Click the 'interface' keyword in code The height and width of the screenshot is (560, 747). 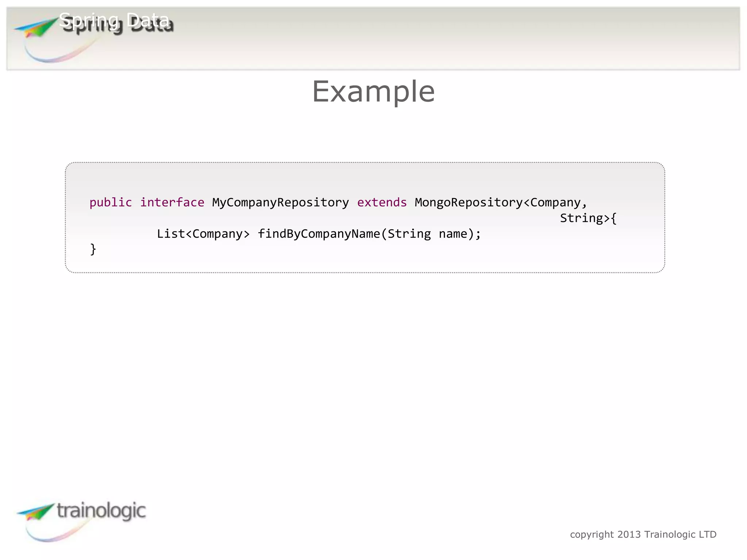tap(172, 202)
